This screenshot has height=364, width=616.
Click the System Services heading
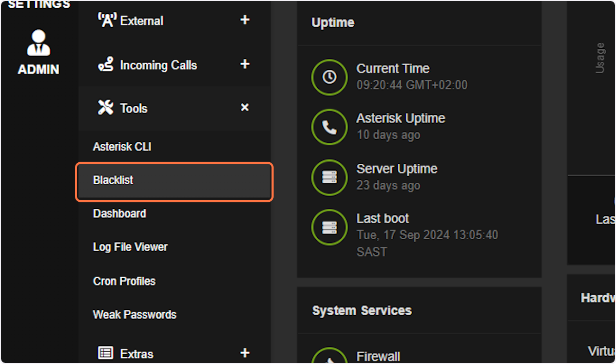click(x=362, y=311)
